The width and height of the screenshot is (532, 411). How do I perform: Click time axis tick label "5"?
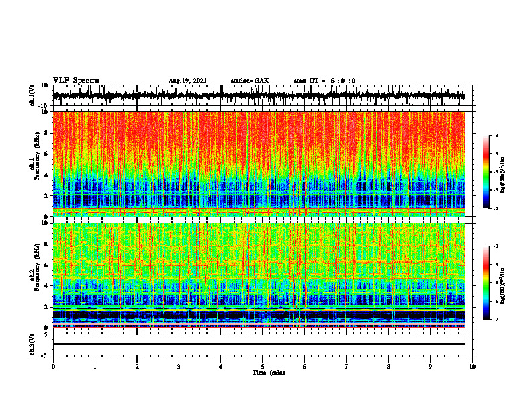263,367
